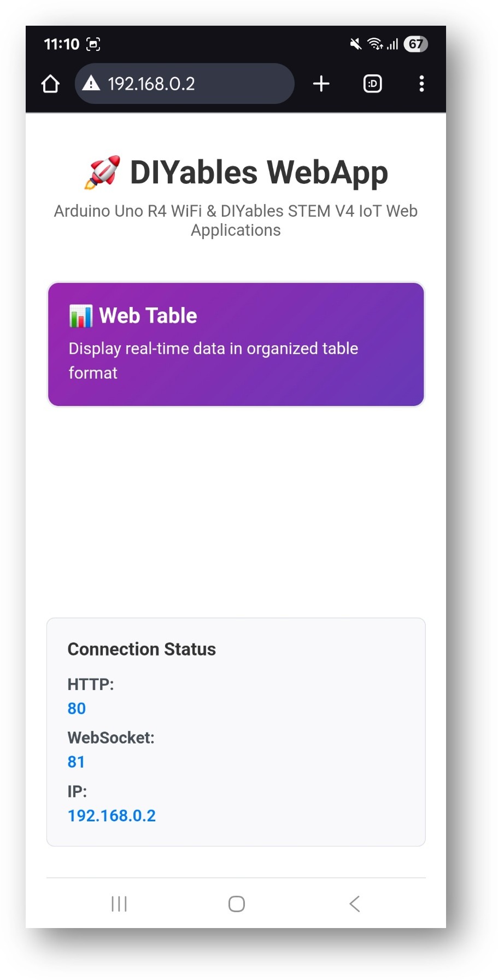498x980 pixels.
Task: Tap the muted sound icon in the status bar
Action: point(354,44)
